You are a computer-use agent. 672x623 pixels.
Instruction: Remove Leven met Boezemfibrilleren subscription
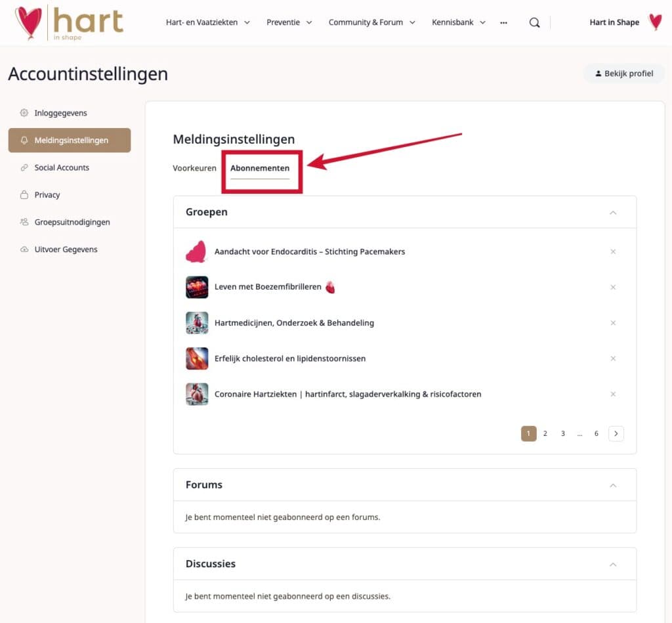pos(613,288)
